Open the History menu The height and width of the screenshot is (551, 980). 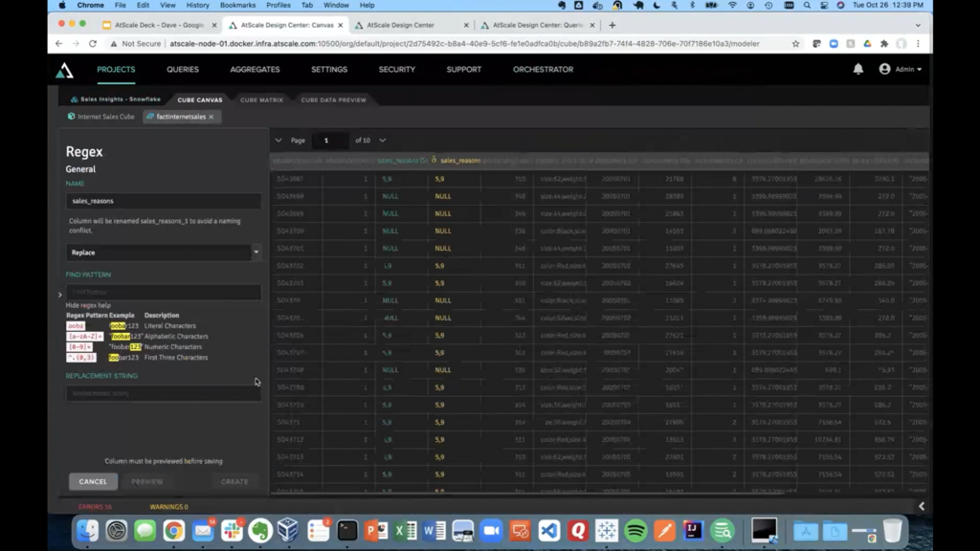(197, 5)
